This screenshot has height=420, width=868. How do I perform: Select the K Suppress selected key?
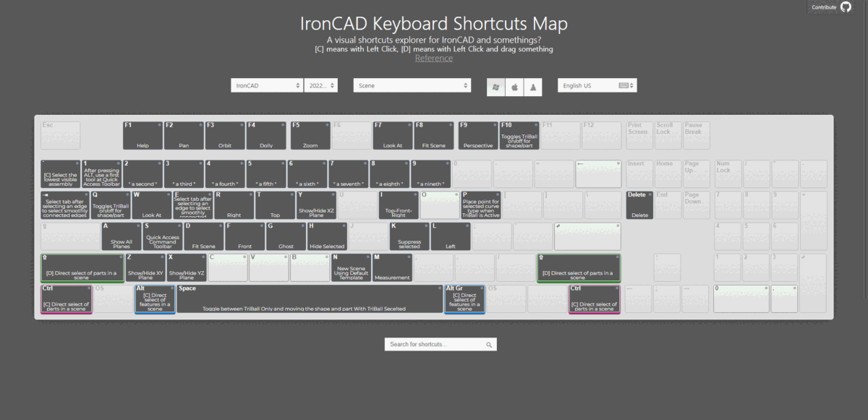pyautogui.click(x=409, y=236)
